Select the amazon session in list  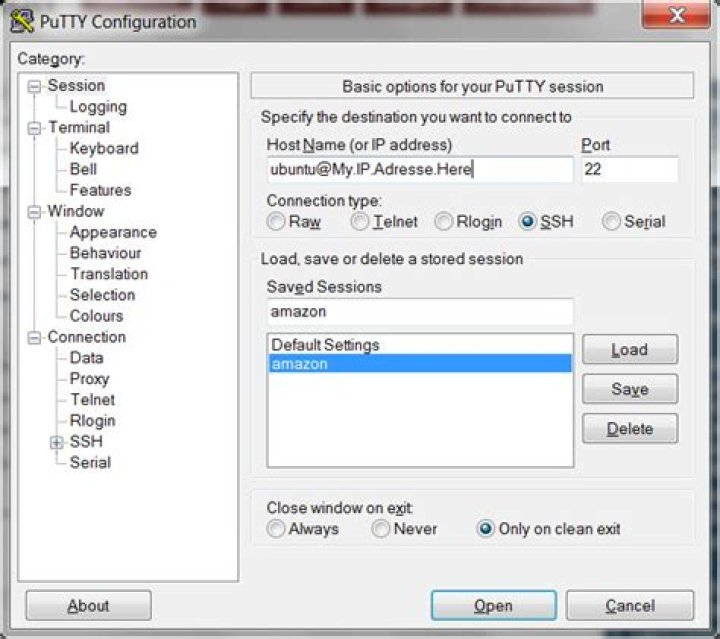pos(420,364)
